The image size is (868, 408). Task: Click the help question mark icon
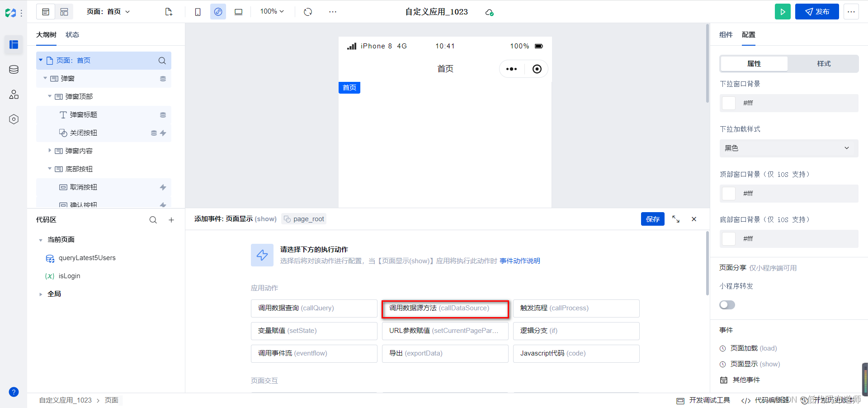click(14, 392)
